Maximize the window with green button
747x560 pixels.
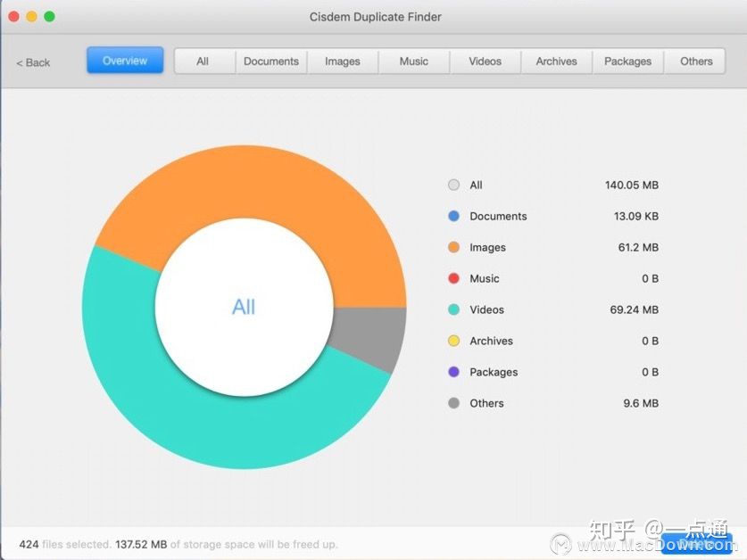50,17
